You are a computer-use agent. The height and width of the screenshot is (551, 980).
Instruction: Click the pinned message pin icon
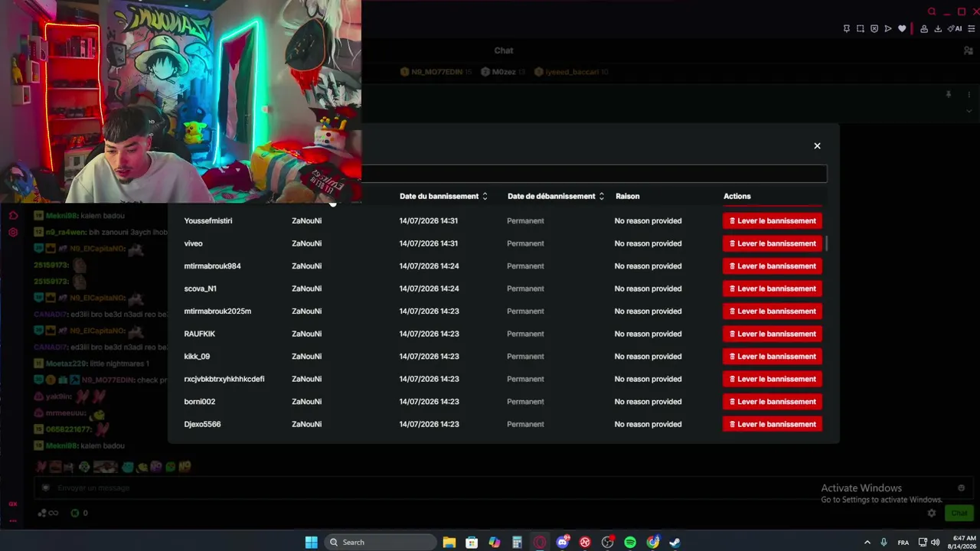pos(949,95)
